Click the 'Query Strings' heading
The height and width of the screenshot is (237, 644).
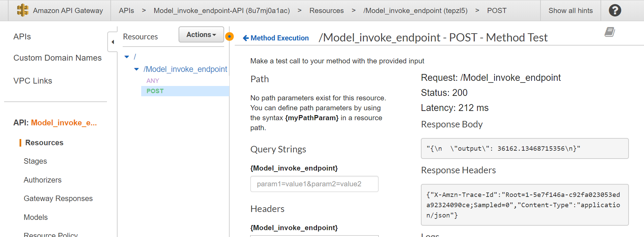(278, 149)
